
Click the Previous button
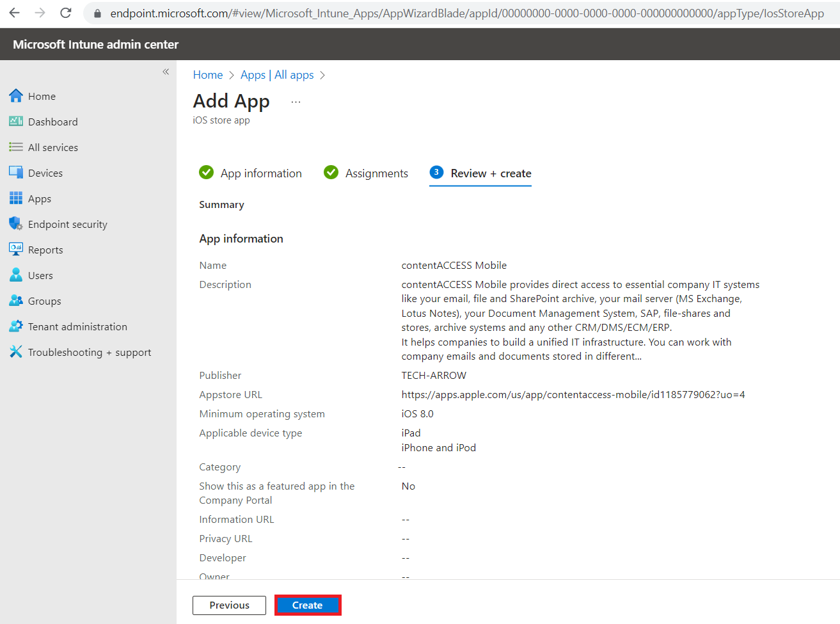coord(229,605)
